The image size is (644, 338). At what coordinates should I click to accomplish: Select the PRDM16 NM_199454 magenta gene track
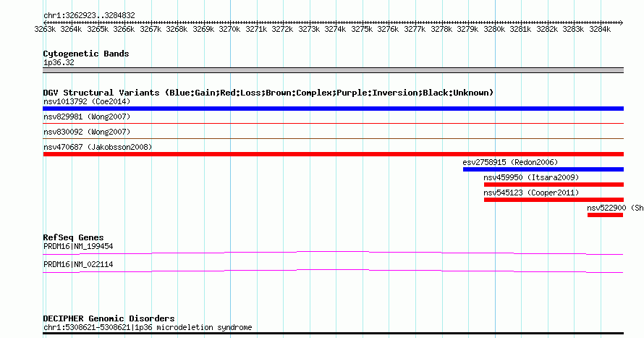point(333,253)
